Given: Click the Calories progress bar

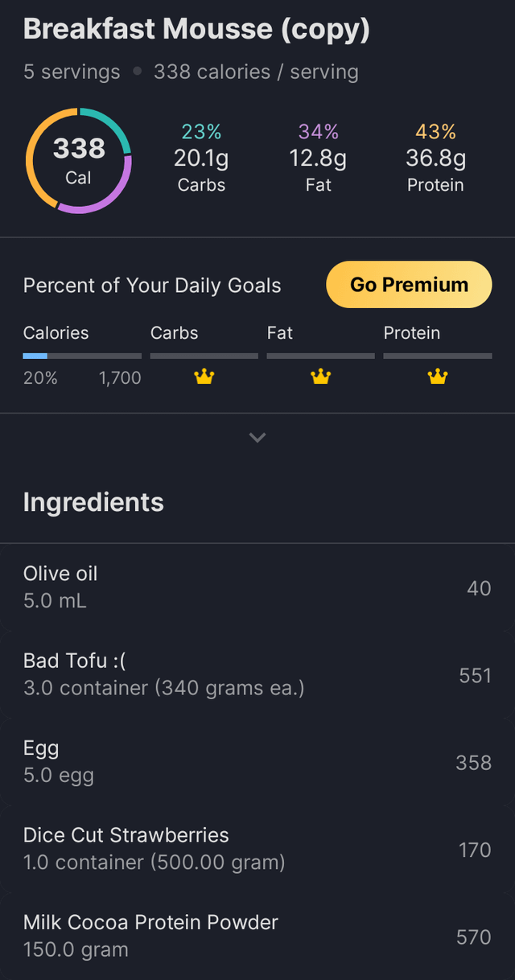Looking at the screenshot, I should (x=82, y=356).
